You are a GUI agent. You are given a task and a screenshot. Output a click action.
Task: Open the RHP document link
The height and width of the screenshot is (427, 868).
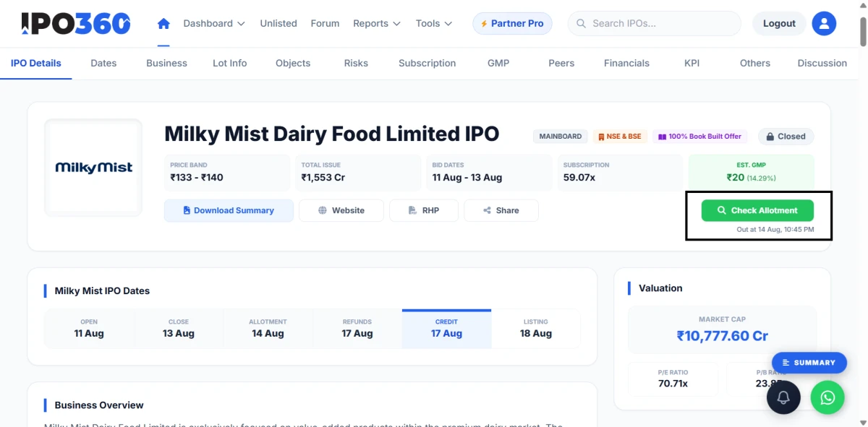tap(424, 210)
